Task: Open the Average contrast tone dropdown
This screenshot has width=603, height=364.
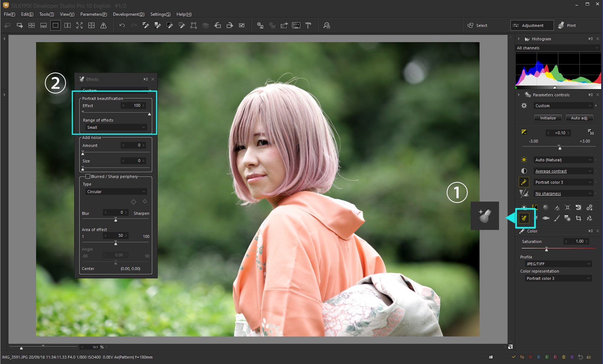Action: 563,171
